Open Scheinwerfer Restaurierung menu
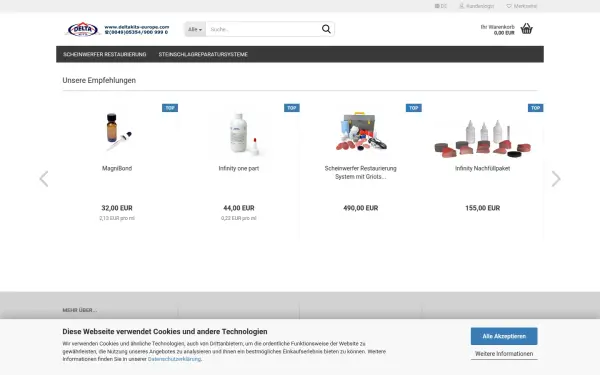Viewport: 600px width, 375px height. click(x=104, y=54)
